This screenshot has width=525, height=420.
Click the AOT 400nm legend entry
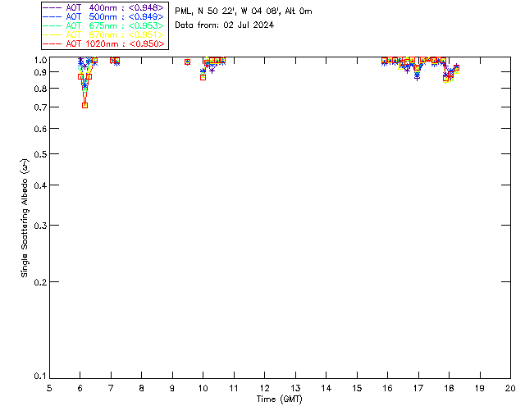point(103,7)
